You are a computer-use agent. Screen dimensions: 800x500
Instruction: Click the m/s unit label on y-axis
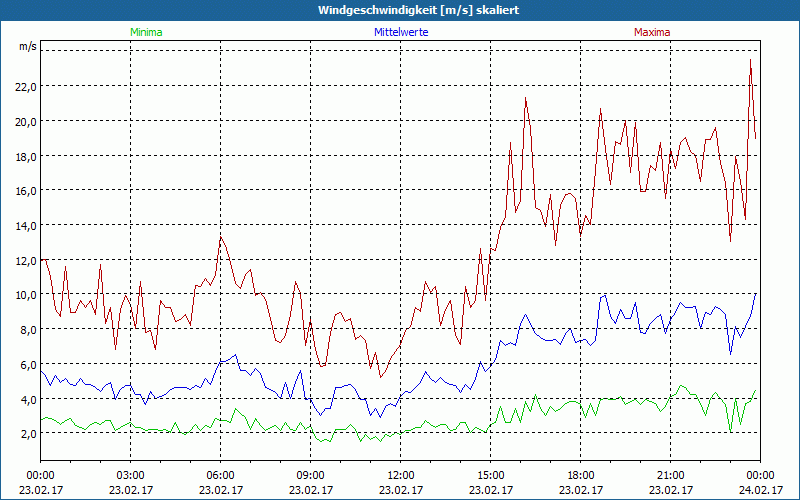pos(27,47)
